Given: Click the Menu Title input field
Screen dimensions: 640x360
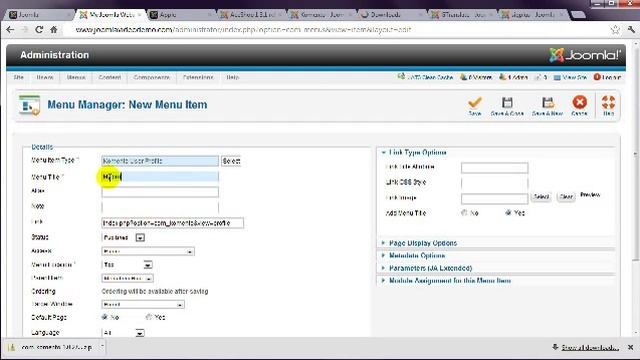Looking at the screenshot, I should click(x=160, y=177).
